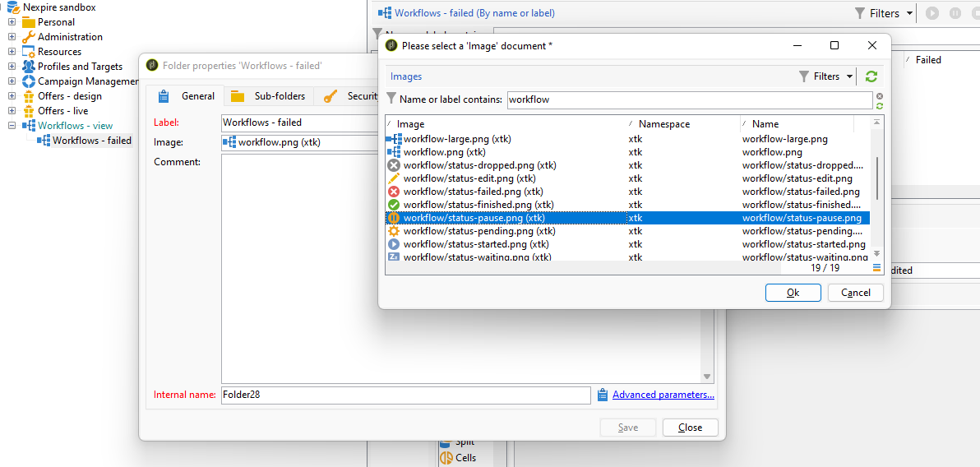Expand the Offers - live node

pyautogui.click(x=12, y=111)
